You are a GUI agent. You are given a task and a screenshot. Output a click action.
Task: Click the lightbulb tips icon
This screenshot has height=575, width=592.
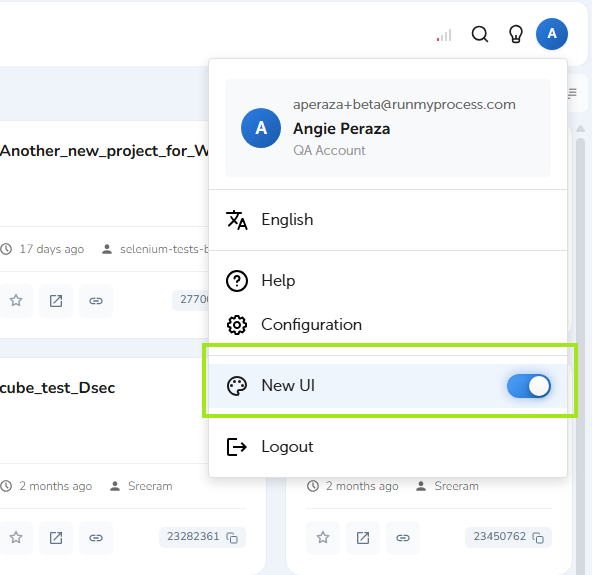tap(515, 34)
